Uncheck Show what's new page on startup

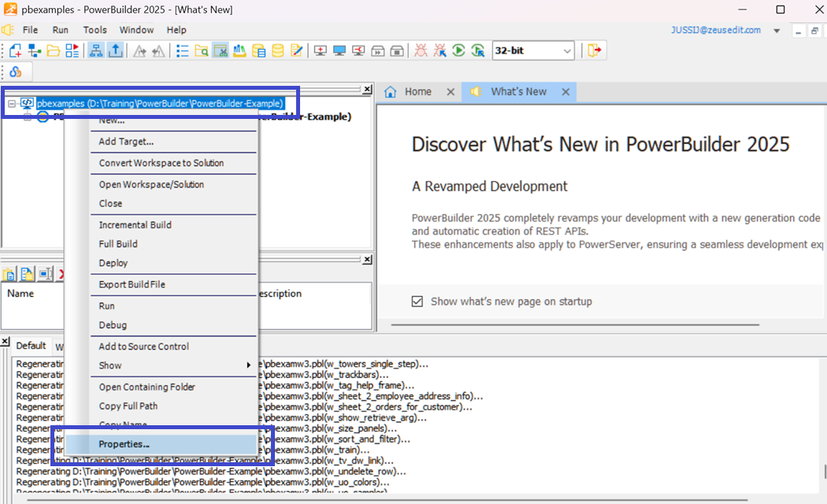(417, 302)
